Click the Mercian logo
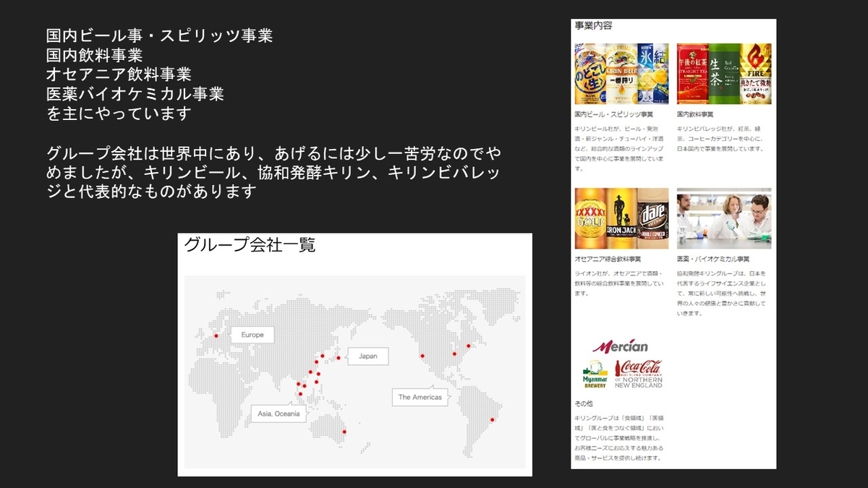Image resolution: width=868 pixels, height=488 pixels. click(x=620, y=346)
